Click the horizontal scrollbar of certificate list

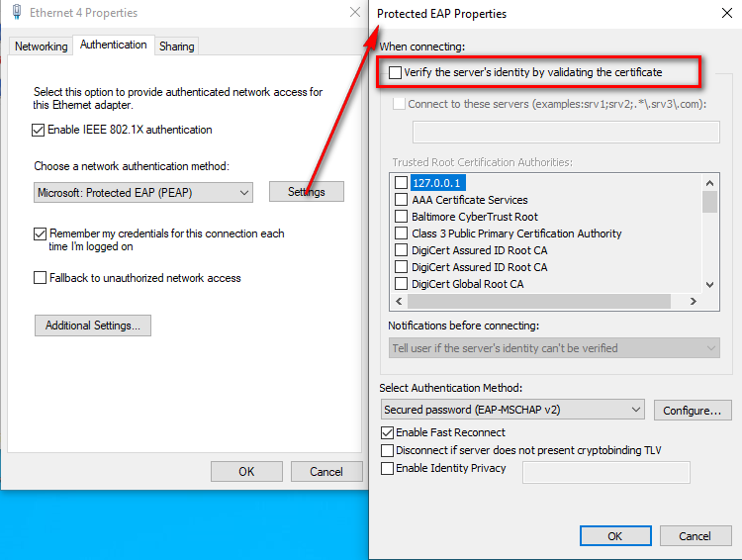pos(538,302)
